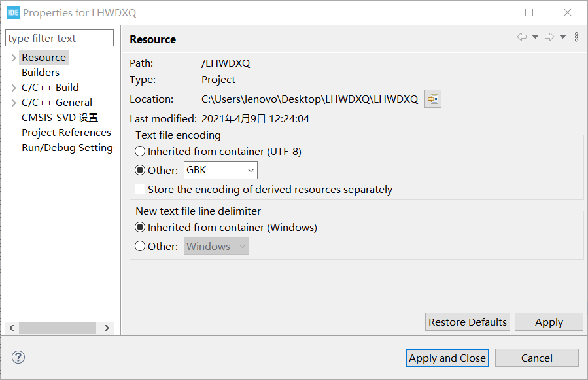Click the horizontal scrollbar right arrow
Screen dimensions: 588x380
point(107,328)
